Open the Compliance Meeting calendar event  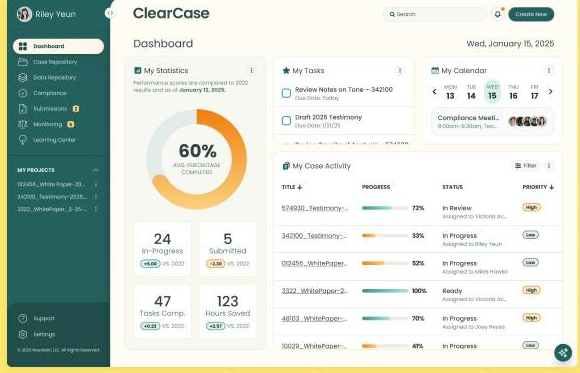[492, 121]
